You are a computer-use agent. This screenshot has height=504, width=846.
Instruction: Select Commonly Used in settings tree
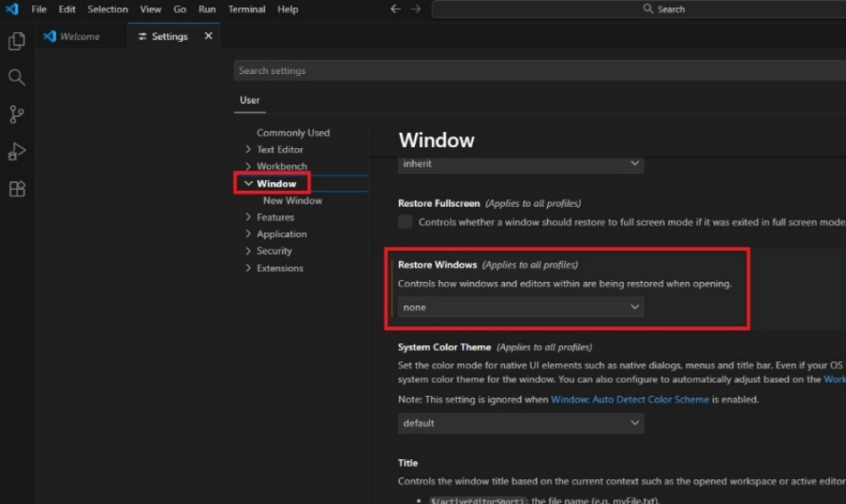coord(293,133)
